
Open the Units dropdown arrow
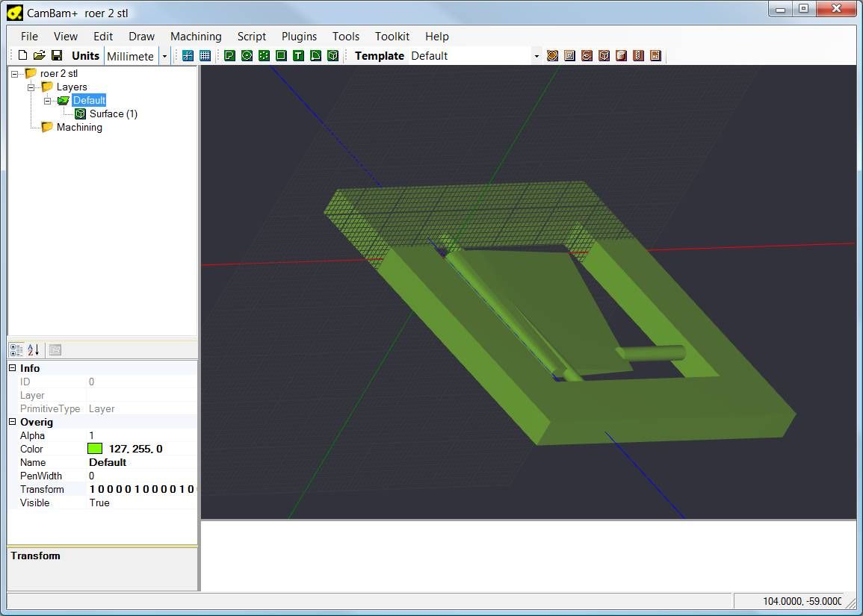(x=164, y=56)
